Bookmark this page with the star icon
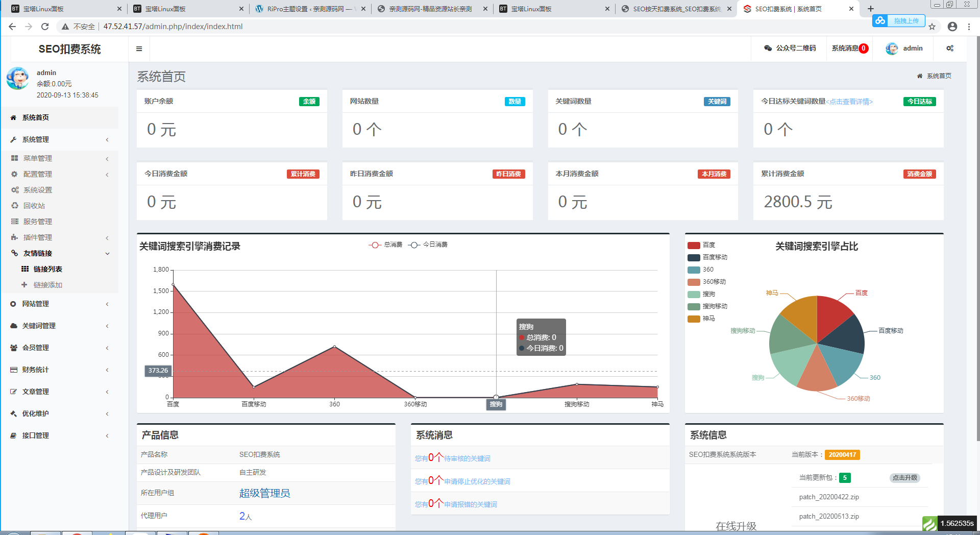Screen dimensions: 980x535 [932, 27]
